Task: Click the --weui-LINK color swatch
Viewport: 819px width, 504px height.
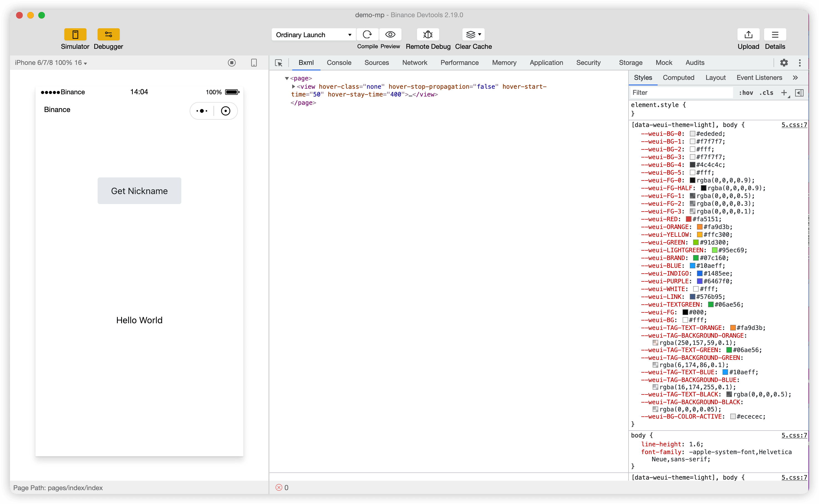Action: [692, 296]
